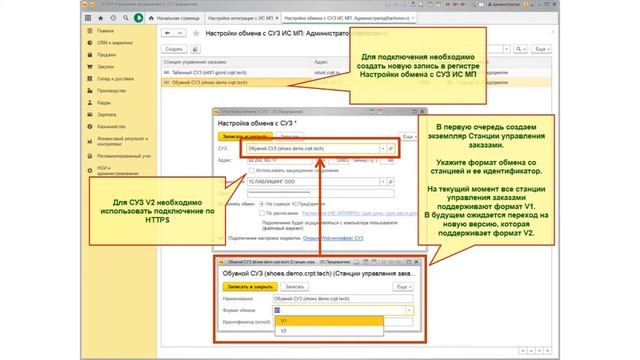The width and height of the screenshot is (640, 360).
Task: Choose V1 from the format list
Action: click(329, 321)
